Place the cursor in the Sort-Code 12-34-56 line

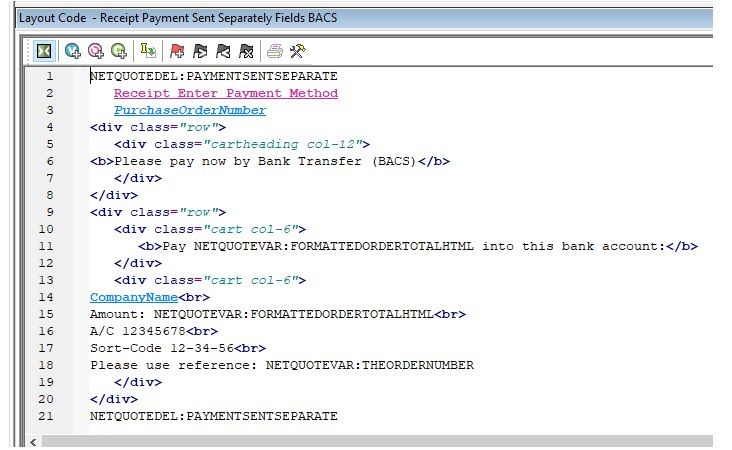[x=176, y=348]
